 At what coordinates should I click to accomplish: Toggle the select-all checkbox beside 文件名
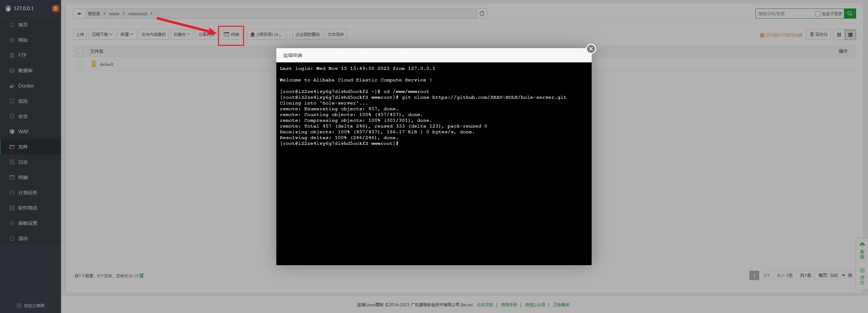coord(80,51)
